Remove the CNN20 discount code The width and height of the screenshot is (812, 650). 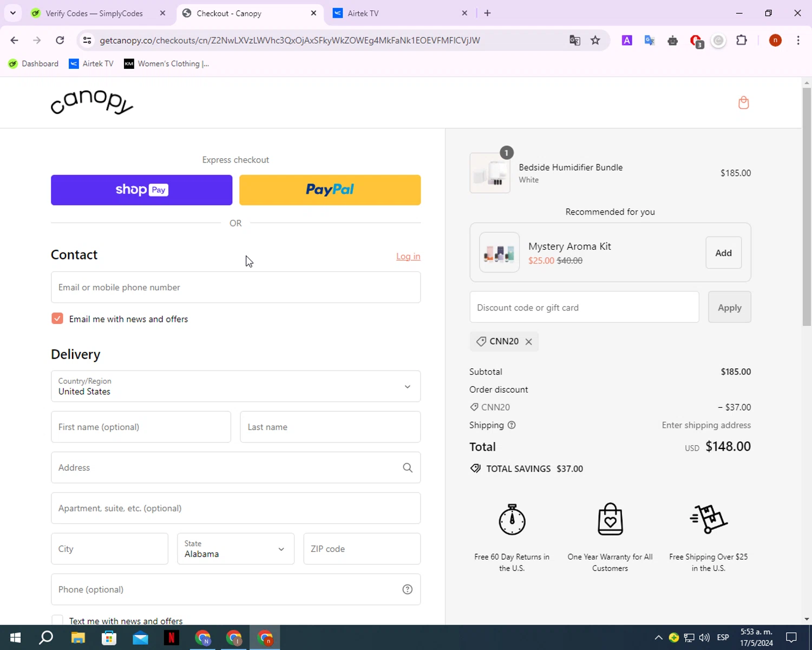(528, 341)
